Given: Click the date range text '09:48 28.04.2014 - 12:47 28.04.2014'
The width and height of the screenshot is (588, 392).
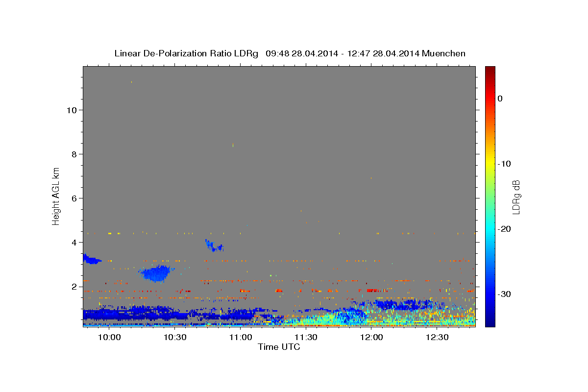Looking at the screenshot, I should click(343, 53).
